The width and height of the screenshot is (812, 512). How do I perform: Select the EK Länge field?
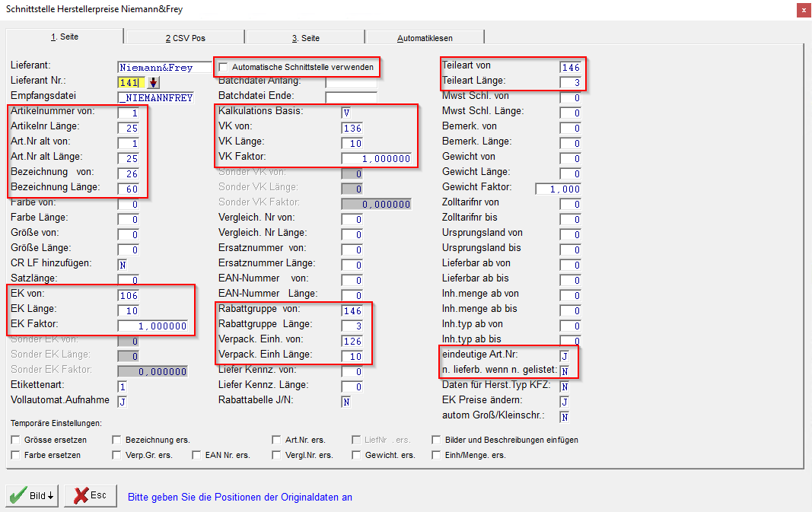[129, 310]
